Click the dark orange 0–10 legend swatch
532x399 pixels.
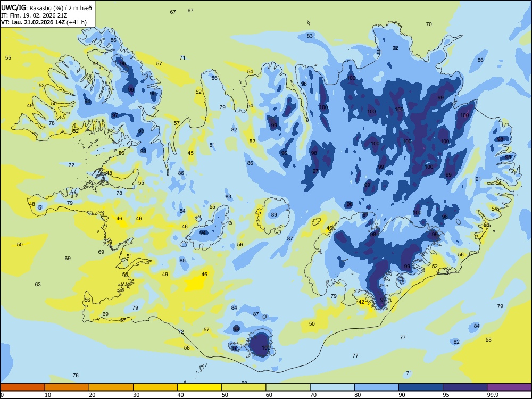(22, 387)
